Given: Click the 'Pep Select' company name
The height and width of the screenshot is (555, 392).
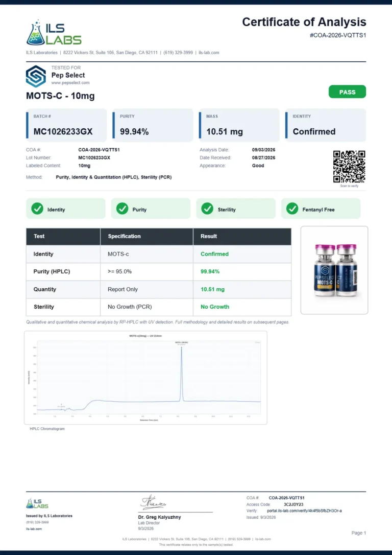Looking at the screenshot, I should 68,75.
